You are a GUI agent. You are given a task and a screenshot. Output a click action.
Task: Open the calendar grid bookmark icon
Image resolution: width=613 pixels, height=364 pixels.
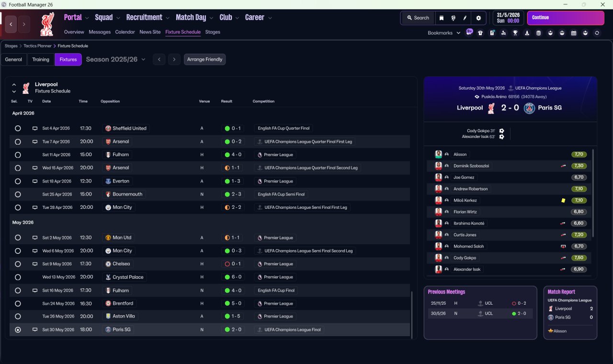point(574,33)
